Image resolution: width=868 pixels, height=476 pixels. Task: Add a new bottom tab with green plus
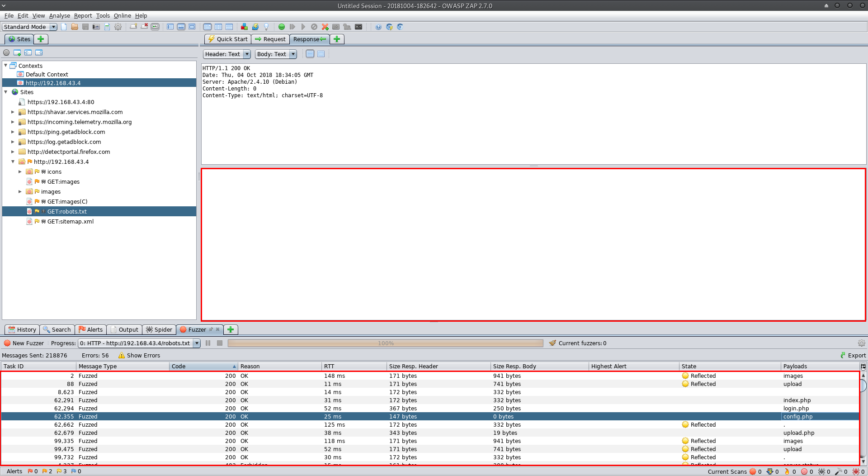231,329
